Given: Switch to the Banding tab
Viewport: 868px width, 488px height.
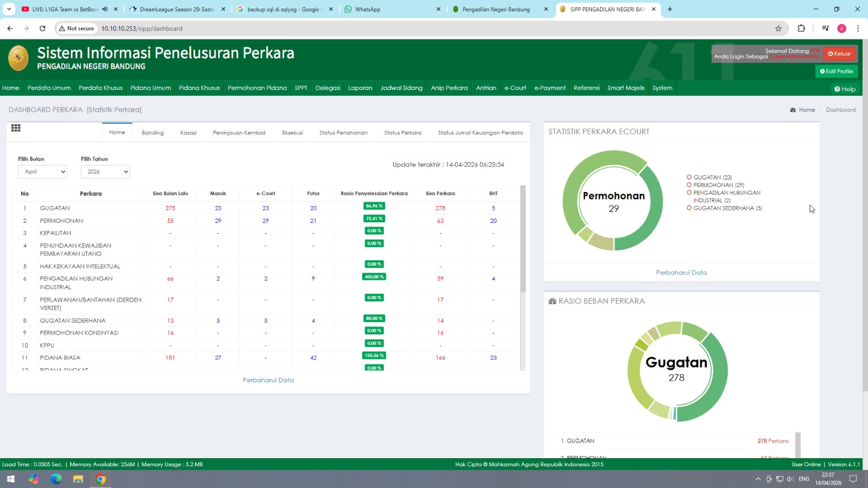Looking at the screenshot, I should pos(152,133).
